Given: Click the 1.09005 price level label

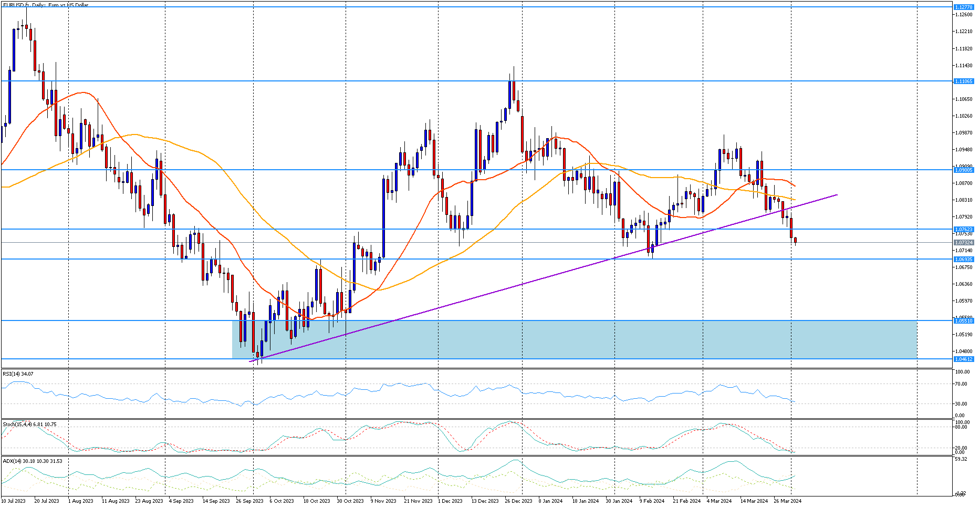Looking at the screenshot, I should point(963,170).
